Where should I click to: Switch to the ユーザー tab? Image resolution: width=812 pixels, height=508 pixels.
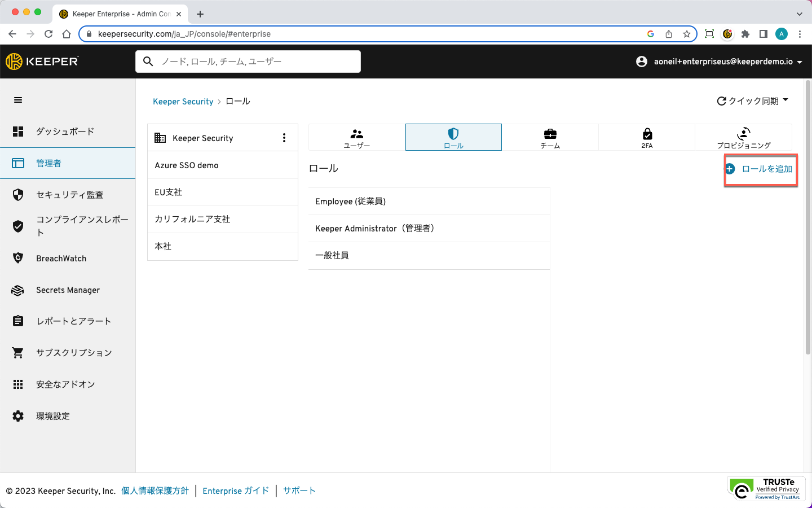click(357, 137)
